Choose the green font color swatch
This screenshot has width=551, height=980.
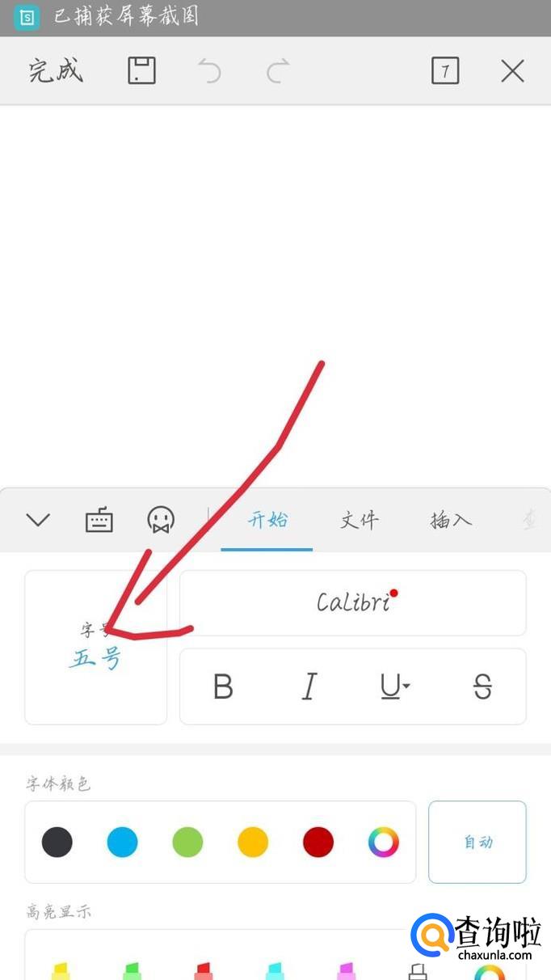(x=187, y=843)
